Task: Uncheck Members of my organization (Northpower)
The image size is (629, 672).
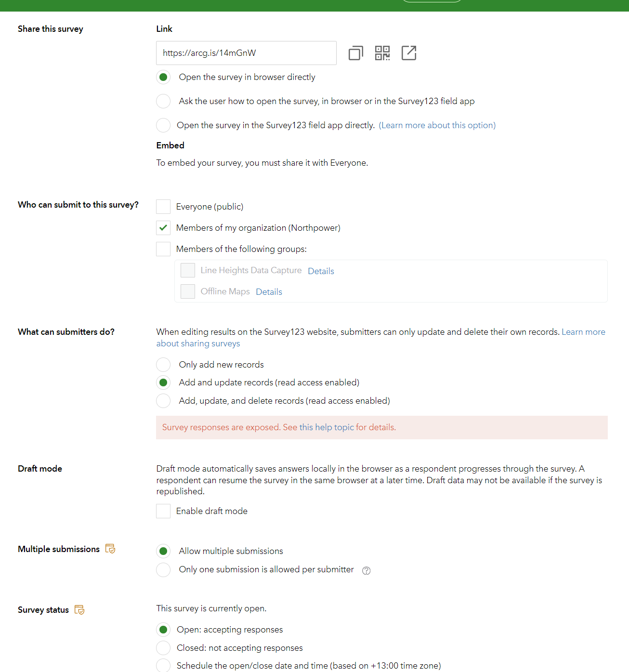Action: click(x=163, y=227)
